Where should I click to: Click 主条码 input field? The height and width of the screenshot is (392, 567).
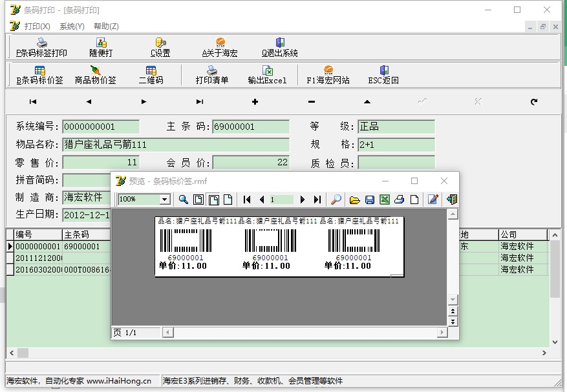(251, 127)
